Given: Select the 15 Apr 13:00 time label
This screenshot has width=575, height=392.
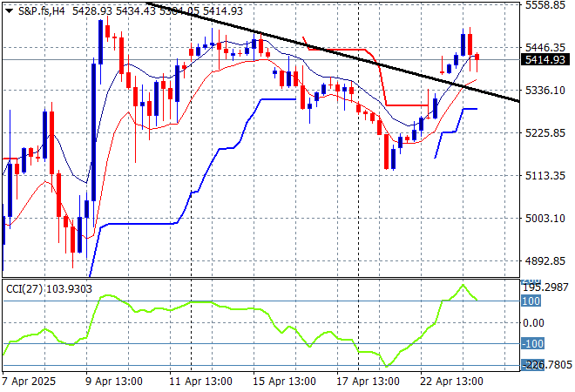Looking at the screenshot, I should click(x=284, y=382).
